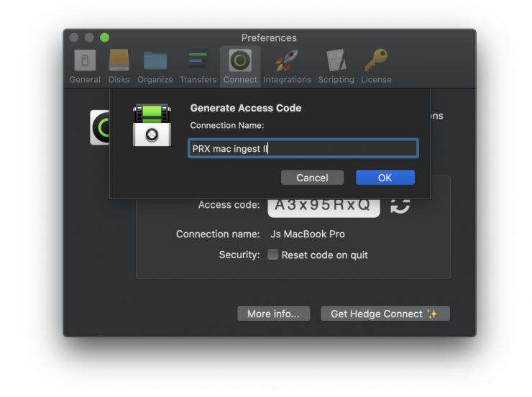Go to the Scripting preferences pane
Screen dimensions: 532x397
pos(336,66)
